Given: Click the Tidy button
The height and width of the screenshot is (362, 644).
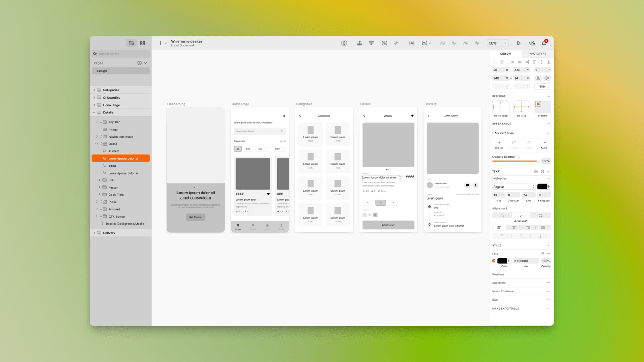Looking at the screenshot, I should [543, 86].
